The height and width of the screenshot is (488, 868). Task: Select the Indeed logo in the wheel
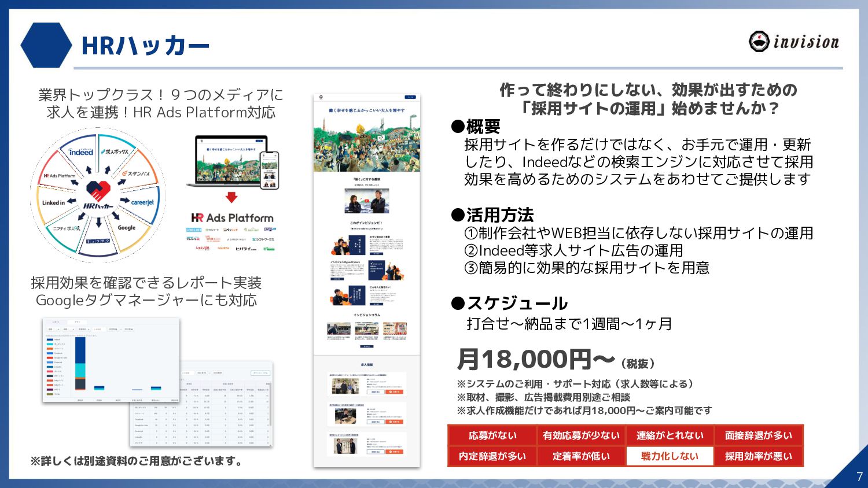80,151
